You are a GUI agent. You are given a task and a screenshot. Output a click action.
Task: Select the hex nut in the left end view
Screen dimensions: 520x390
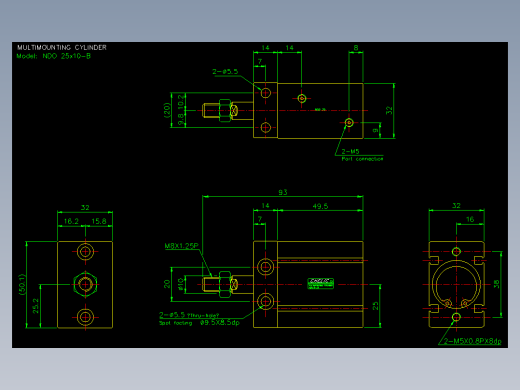click(85, 284)
